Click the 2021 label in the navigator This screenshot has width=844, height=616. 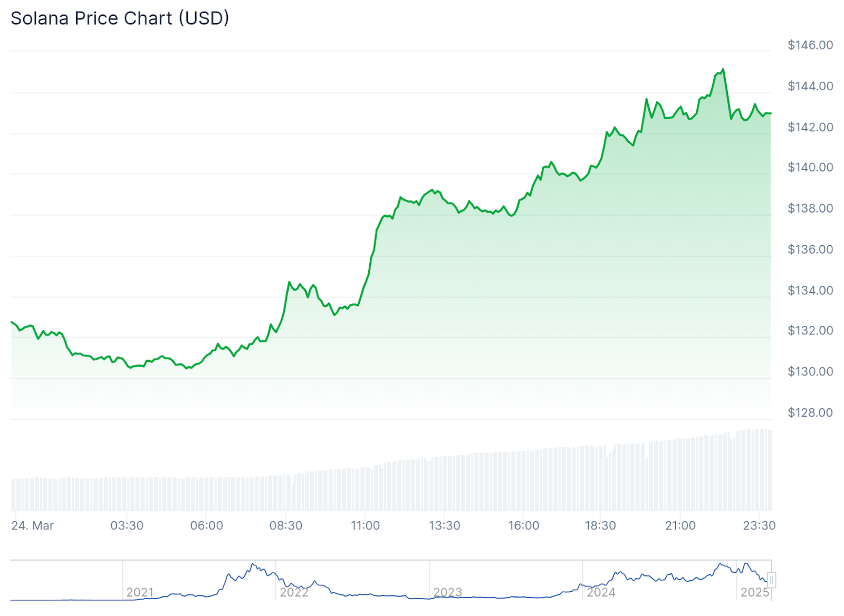coord(140,592)
